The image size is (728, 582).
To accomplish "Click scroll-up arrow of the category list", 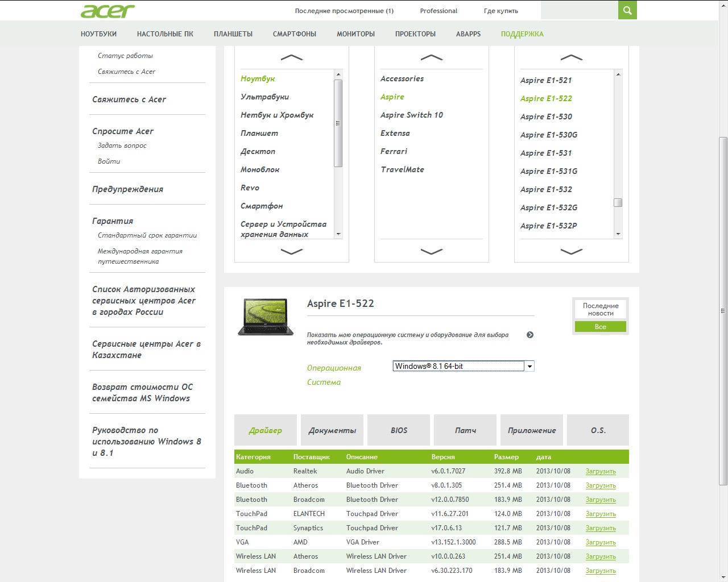I will pyautogui.click(x=338, y=74).
